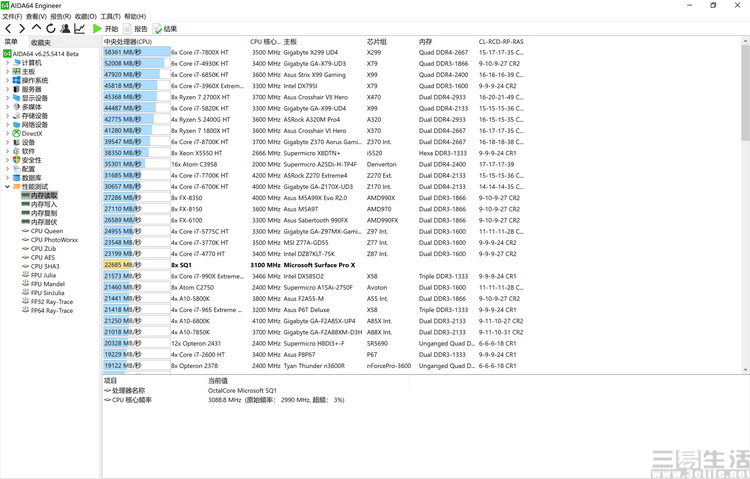
Task: Click the Refresh icon in toolbar
Action: pyautogui.click(x=51, y=29)
